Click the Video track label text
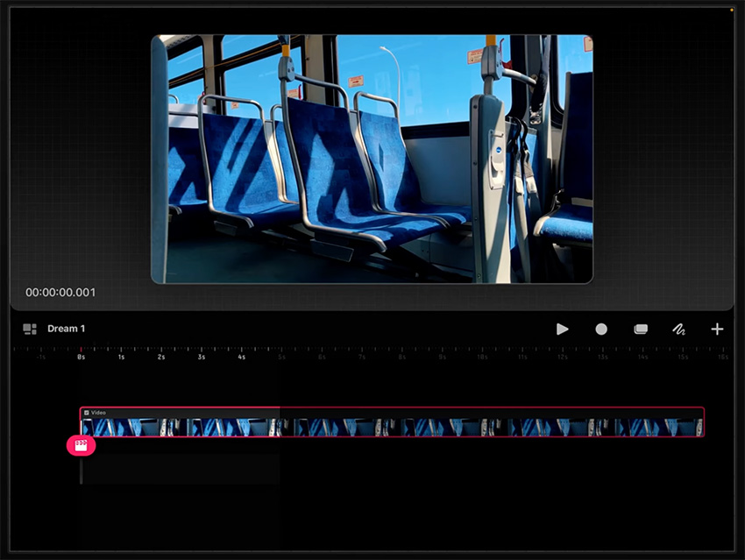 [98, 413]
